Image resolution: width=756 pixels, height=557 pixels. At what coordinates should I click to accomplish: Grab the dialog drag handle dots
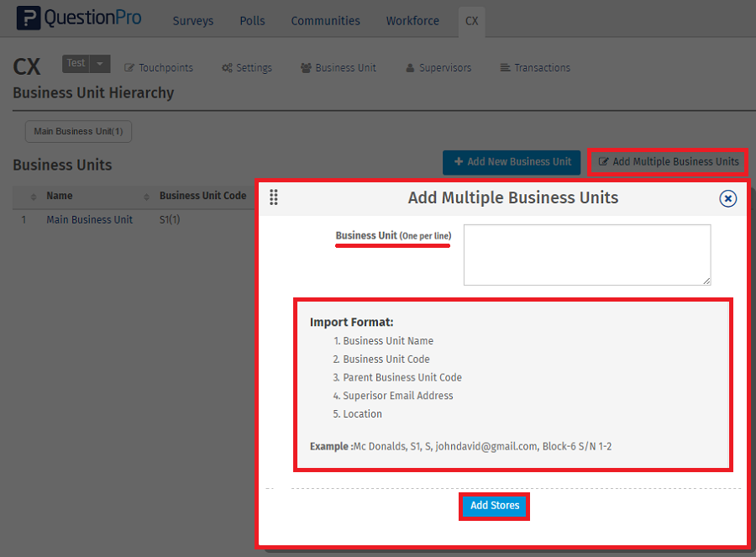[x=274, y=197]
